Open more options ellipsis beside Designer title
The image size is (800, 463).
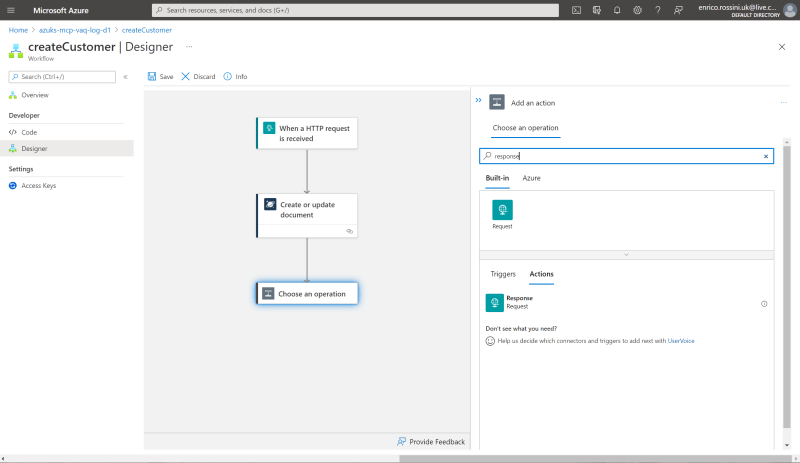189,46
